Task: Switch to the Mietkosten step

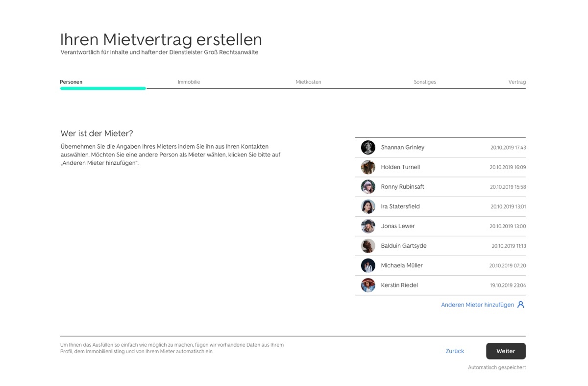Action: click(308, 82)
